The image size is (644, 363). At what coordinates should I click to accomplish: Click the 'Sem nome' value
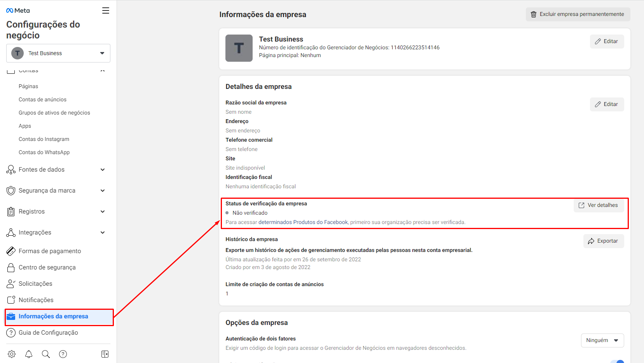[238, 112]
